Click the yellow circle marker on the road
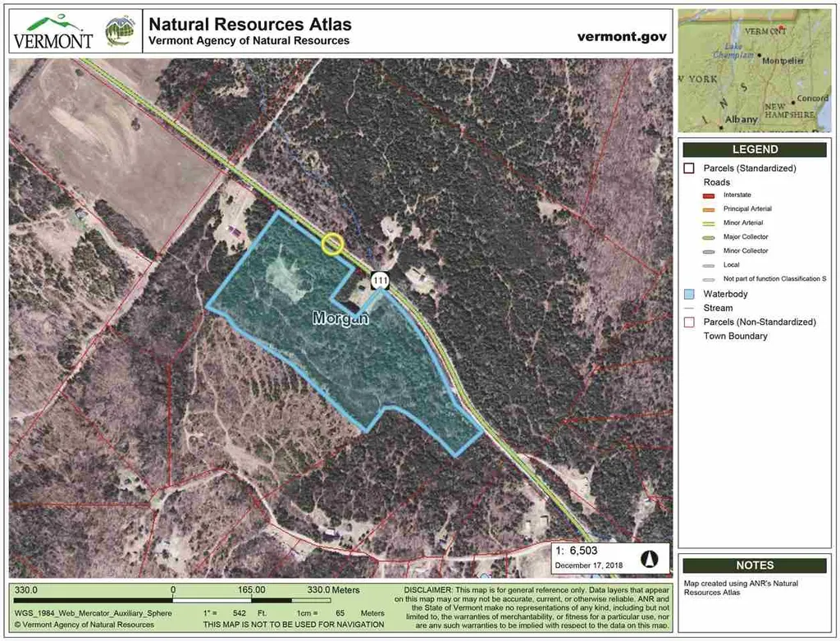840x641 pixels. pyautogui.click(x=332, y=244)
